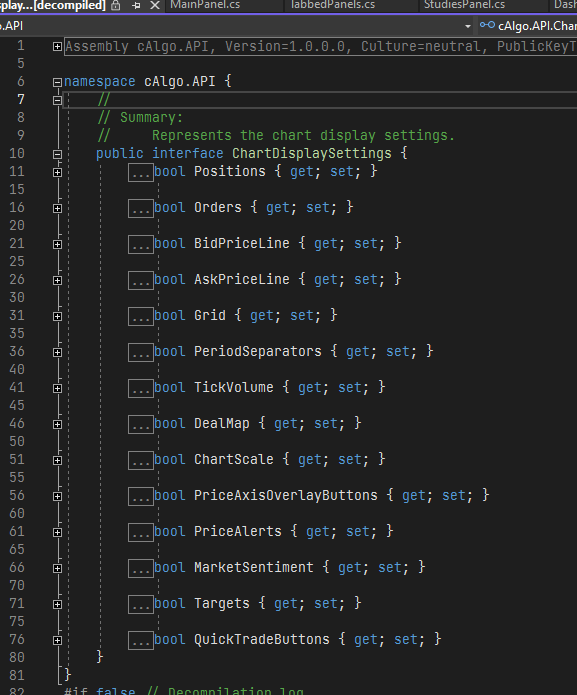Expand the outline node at line 16 Orders
Image resolution: width=577 pixels, height=695 pixels.
click(x=57, y=208)
